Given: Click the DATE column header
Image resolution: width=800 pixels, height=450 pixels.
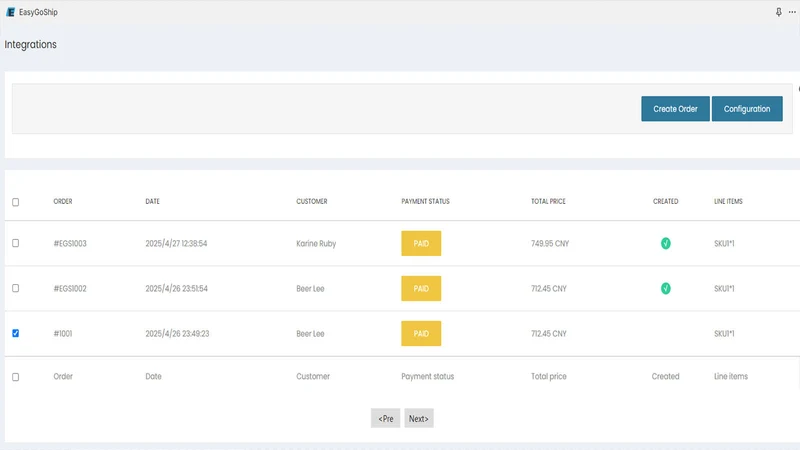Looking at the screenshot, I should tap(153, 202).
